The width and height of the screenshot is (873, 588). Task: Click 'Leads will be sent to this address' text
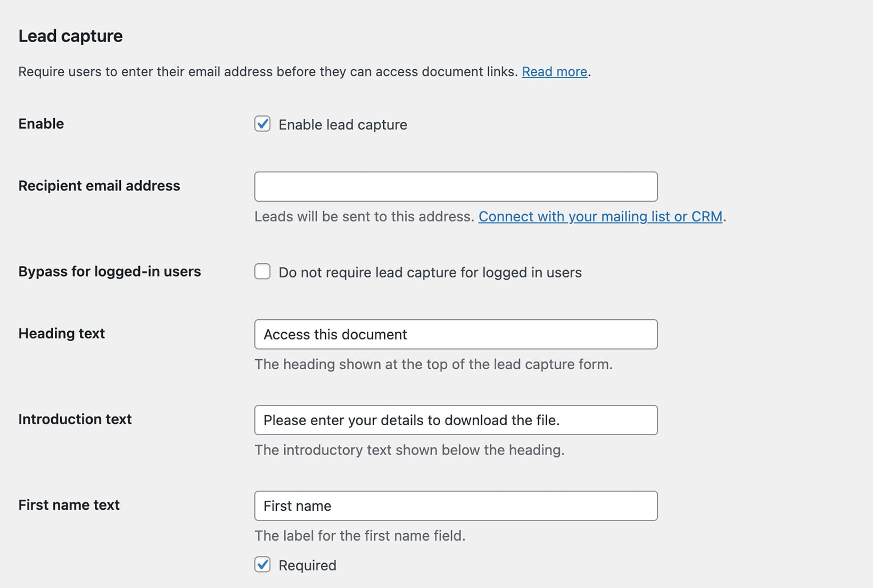pos(364,217)
